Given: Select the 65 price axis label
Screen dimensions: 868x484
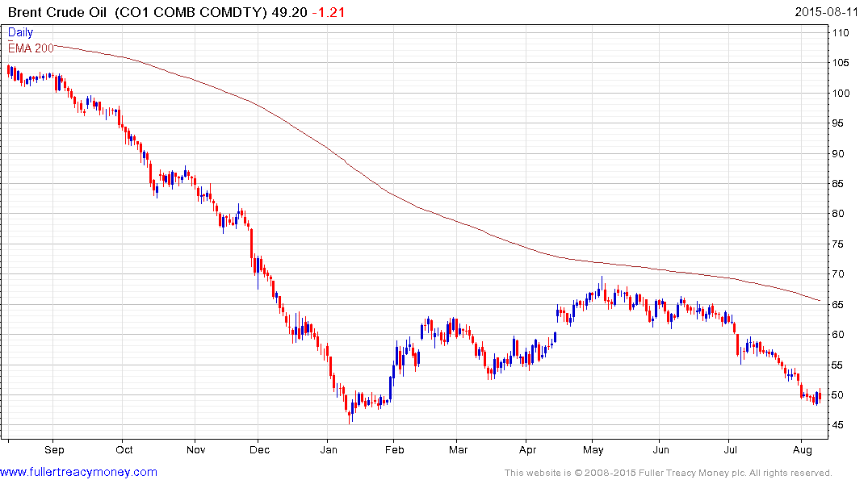Looking at the screenshot, I should tap(837, 304).
